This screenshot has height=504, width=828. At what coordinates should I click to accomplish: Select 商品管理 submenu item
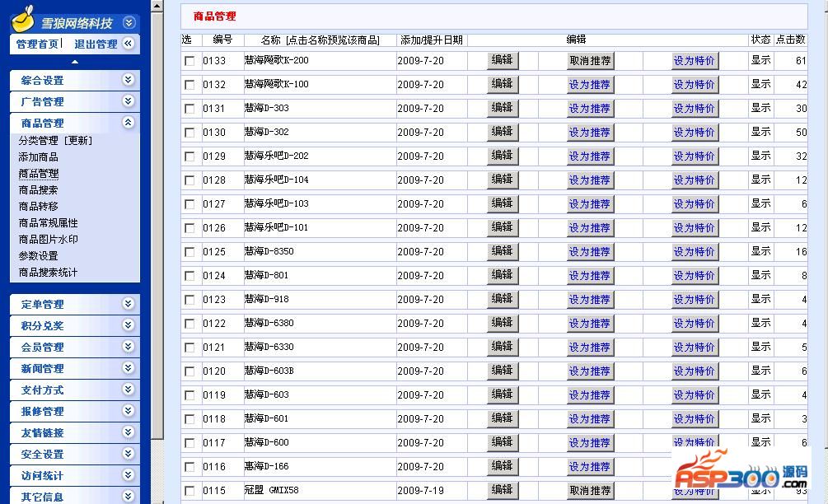(38, 174)
